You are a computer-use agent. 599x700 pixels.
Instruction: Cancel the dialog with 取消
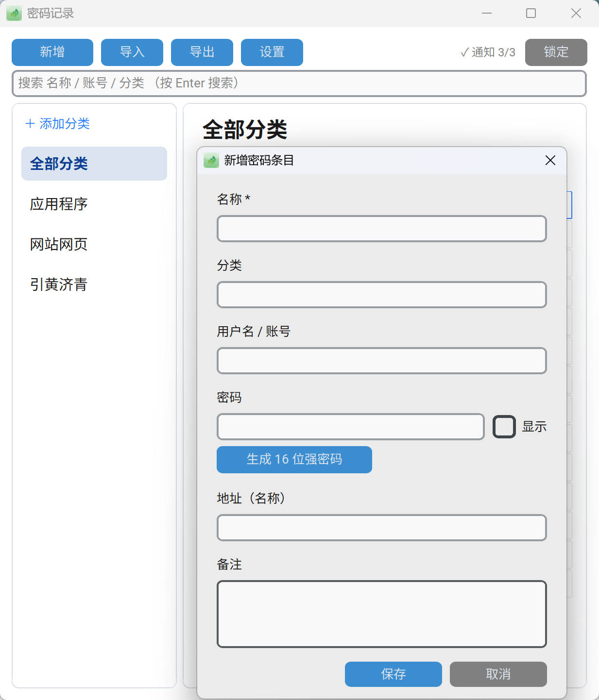(498, 674)
